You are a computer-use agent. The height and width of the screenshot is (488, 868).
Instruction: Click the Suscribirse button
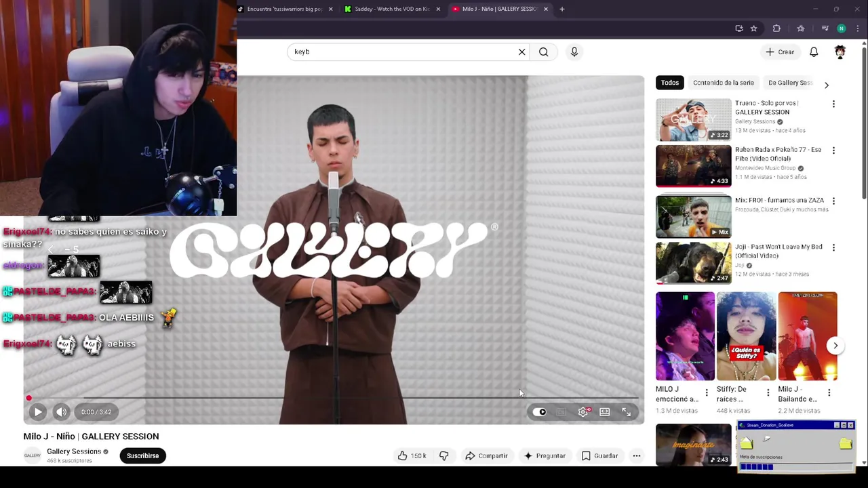pos(142,455)
